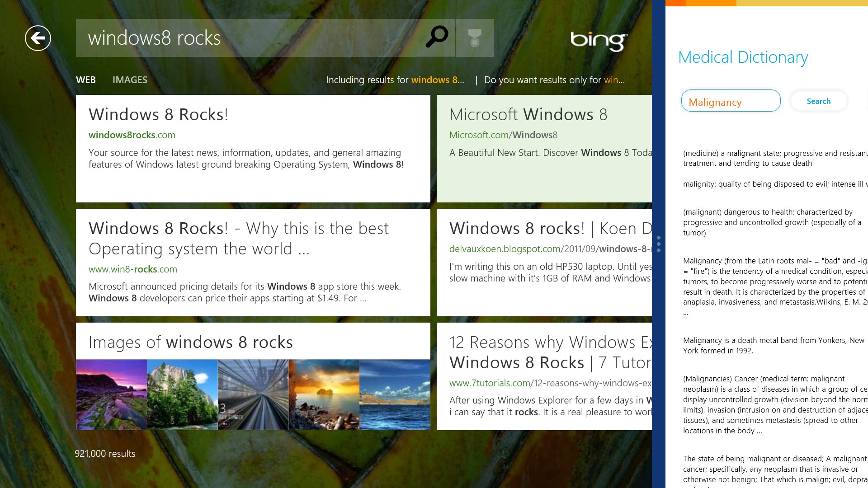Open the orange sunset sea rocks thumbnail
868x488 pixels.
coord(324,394)
